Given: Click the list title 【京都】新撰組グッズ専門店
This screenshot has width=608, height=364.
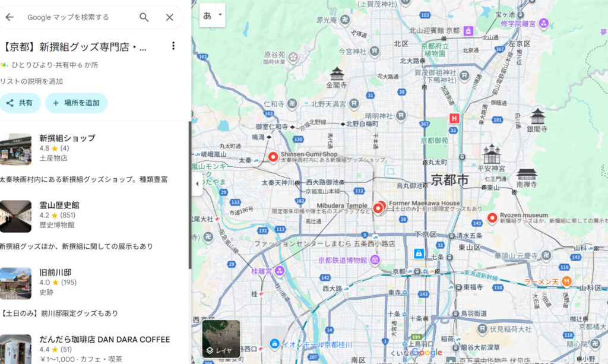Looking at the screenshot, I should click(x=74, y=47).
